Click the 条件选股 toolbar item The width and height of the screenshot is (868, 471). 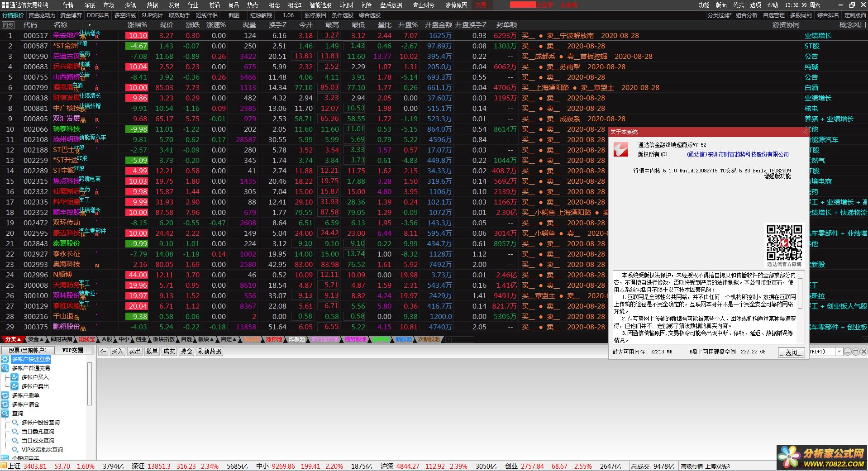tap(342, 15)
